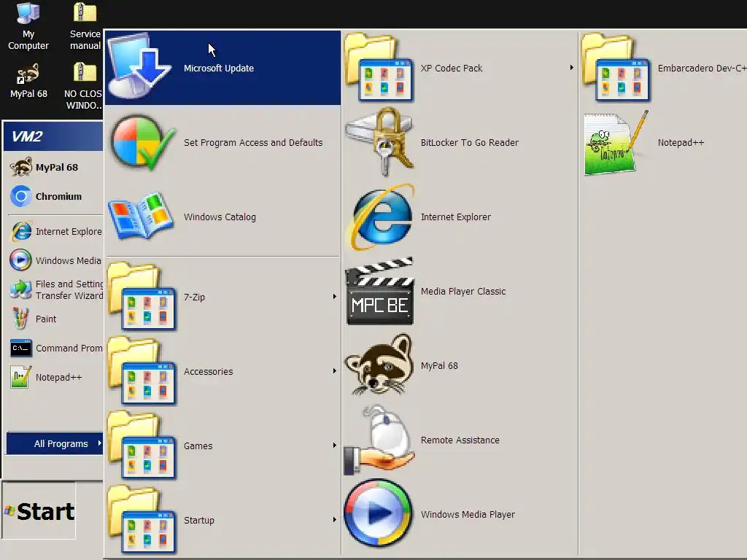Expand the Games submenu arrow
This screenshot has height=560, width=747.
point(334,445)
